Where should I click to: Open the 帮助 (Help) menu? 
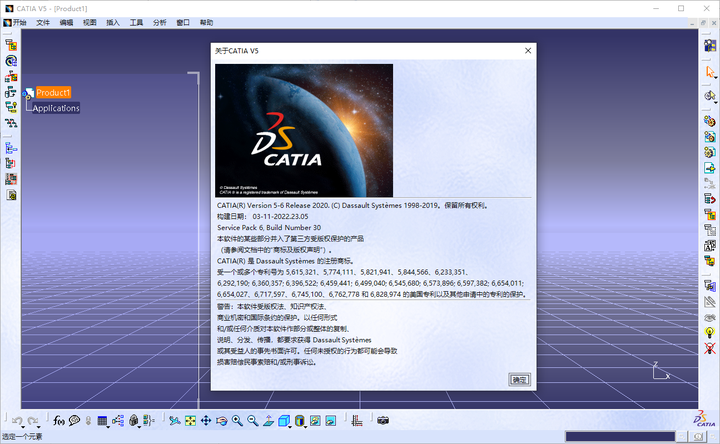click(x=207, y=22)
